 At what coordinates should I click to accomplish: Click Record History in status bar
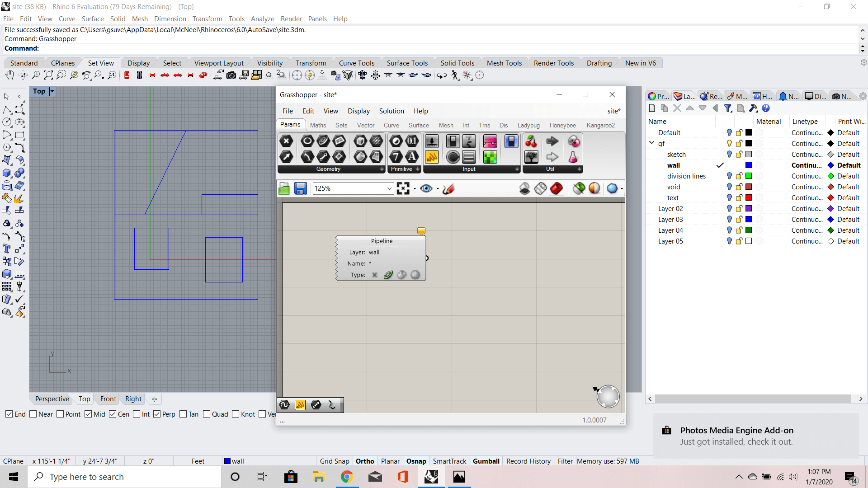(528, 461)
